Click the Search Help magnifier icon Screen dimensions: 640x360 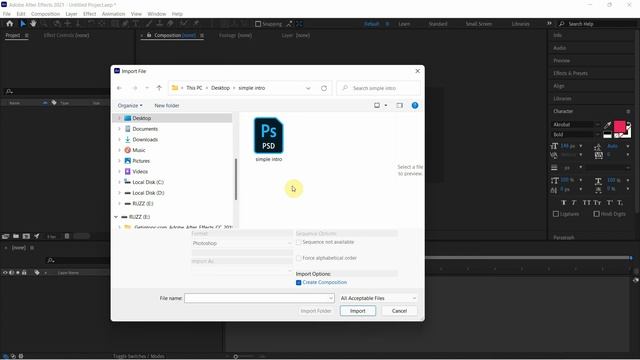562,24
